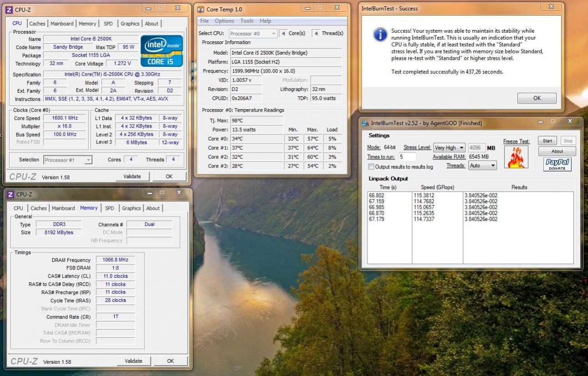Select Mainboard tab in bottom CPU-Z window

63,208
